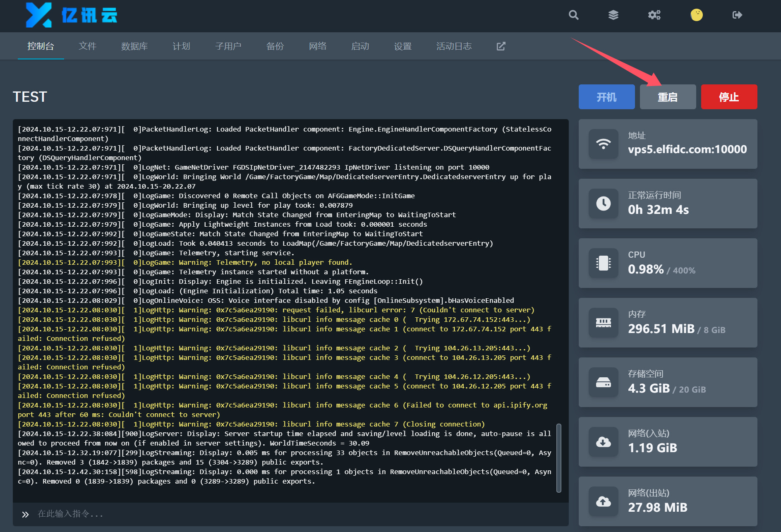The image size is (781, 532).
Task: Open the 计划 tab
Action: click(x=181, y=46)
